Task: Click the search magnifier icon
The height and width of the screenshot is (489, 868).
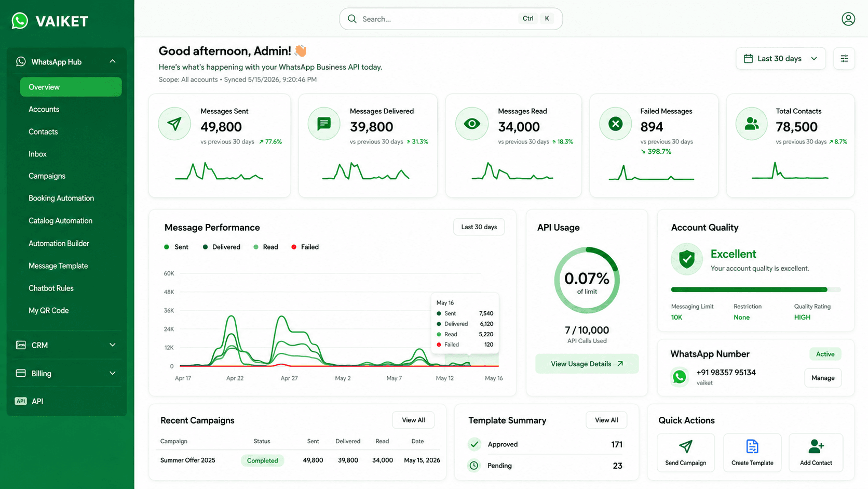Action: 352,19
